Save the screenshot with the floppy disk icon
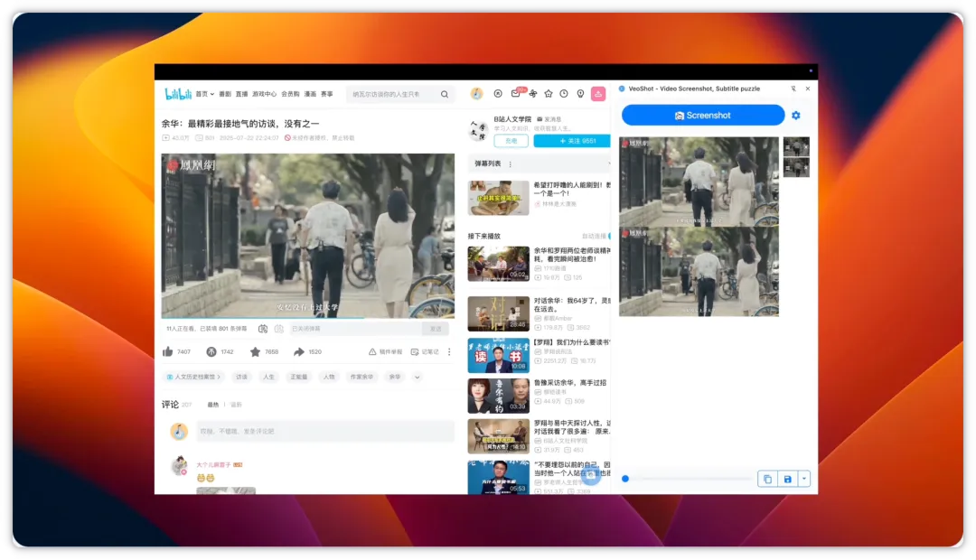Screen dimensions: 976x560 click(x=787, y=479)
